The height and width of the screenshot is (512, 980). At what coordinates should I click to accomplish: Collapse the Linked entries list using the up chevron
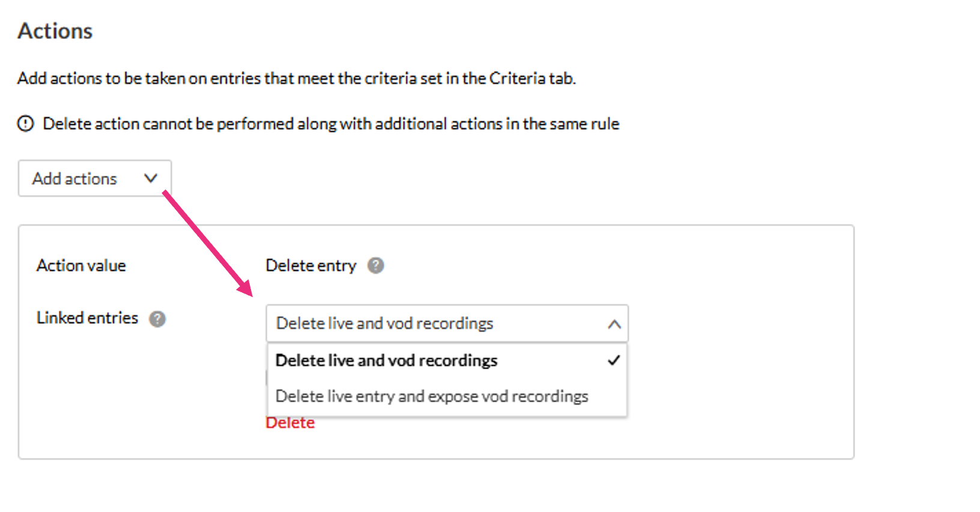[x=614, y=324]
